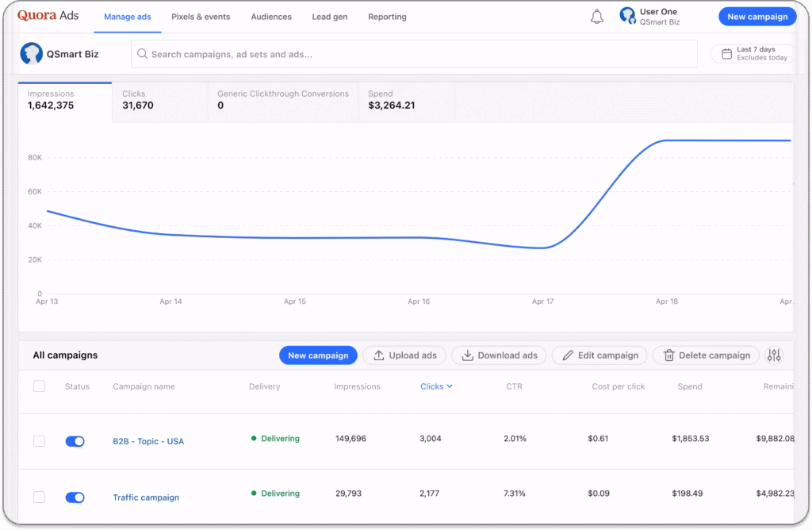812x530 pixels.
Task: Click the Download ads button
Action: pyautogui.click(x=499, y=355)
